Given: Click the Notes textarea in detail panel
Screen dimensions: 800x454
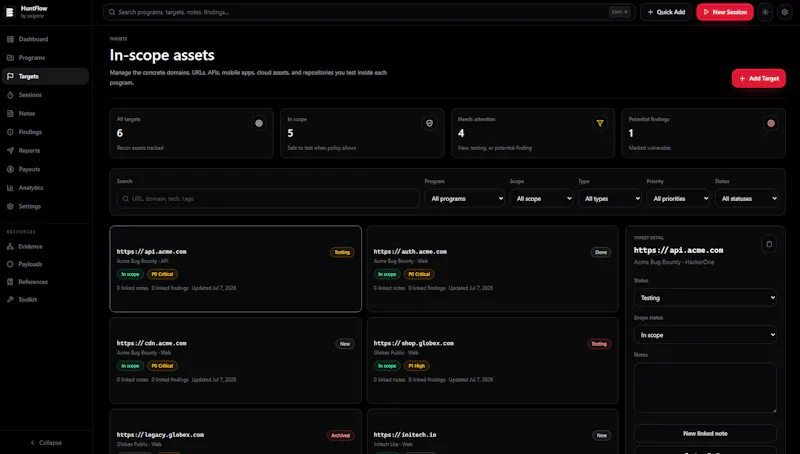Looking at the screenshot, I should 705,388.
